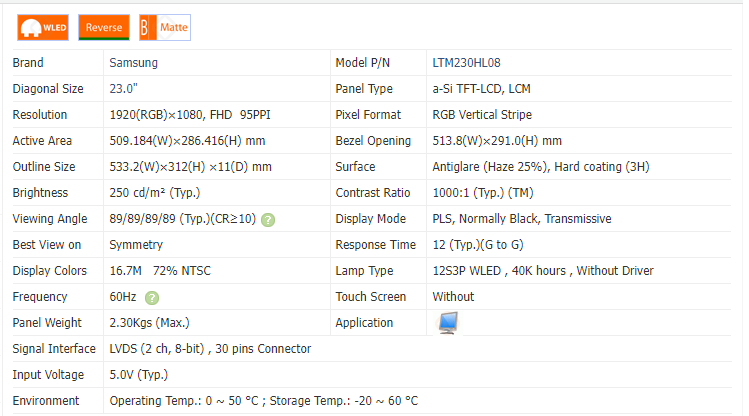Click the RGB Vertical Stripe value
The image size is (749, 416).
482,115
